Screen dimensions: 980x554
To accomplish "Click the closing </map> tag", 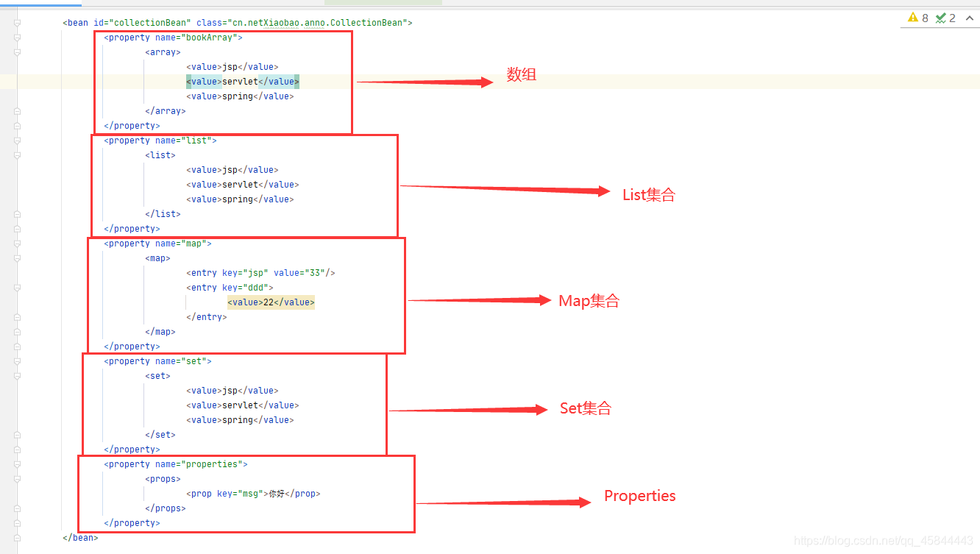I will click(160, 332).
